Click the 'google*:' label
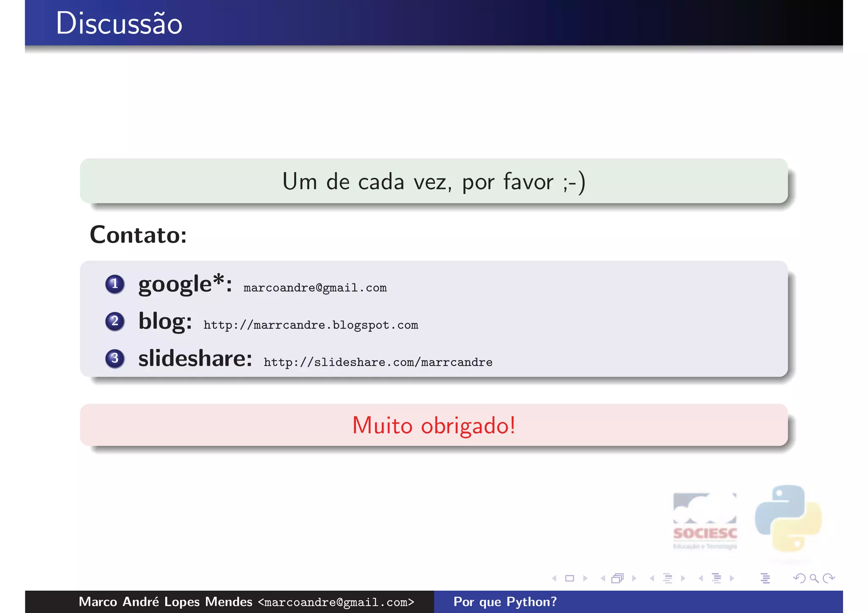The image size is (868, 613). click(185, 284)
